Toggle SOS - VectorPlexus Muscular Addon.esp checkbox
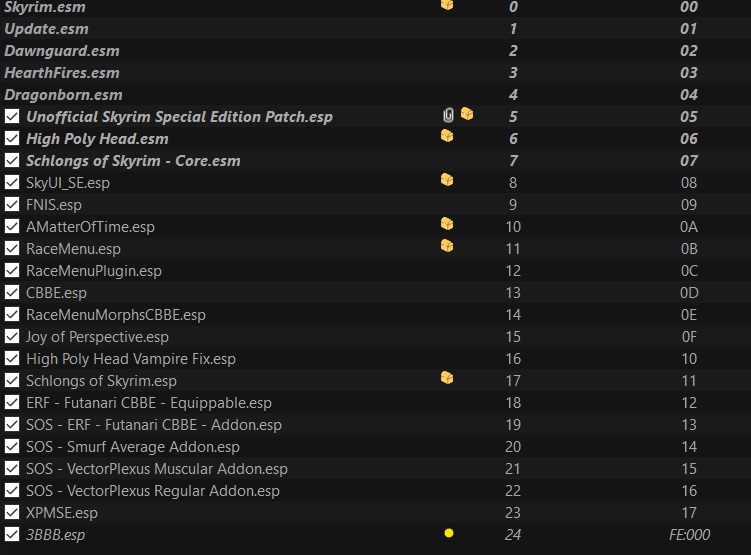751x555 pixels. (x=12, y=469)
